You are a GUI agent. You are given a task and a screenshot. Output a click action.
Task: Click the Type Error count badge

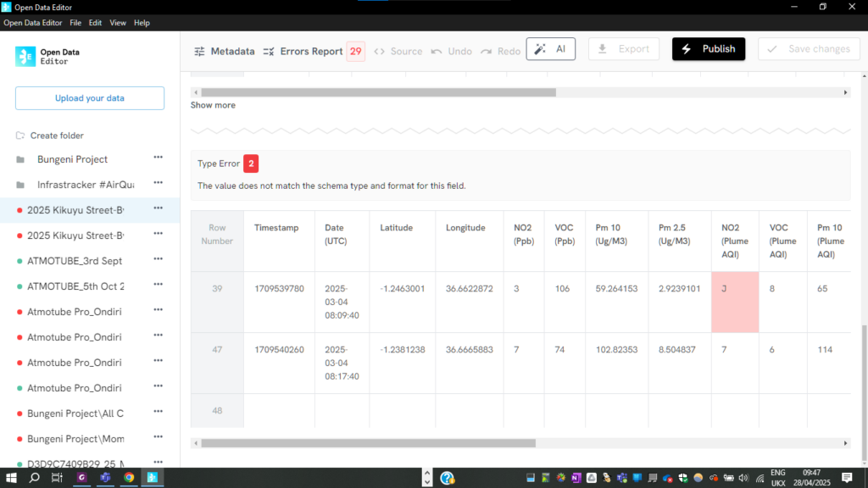coord(251,164)
